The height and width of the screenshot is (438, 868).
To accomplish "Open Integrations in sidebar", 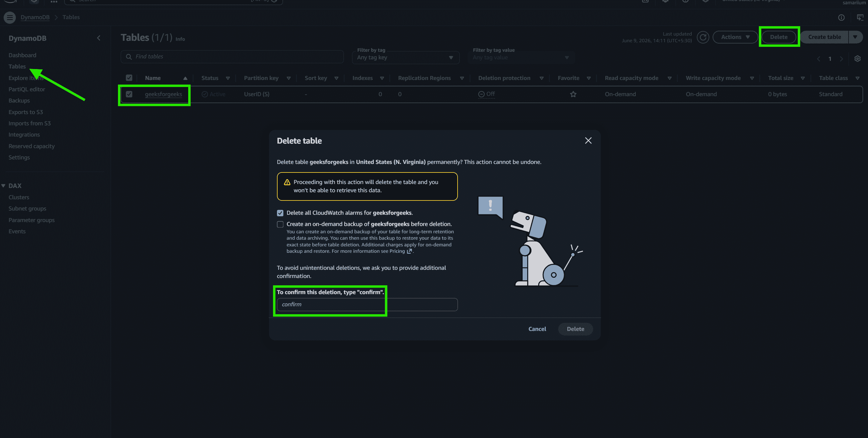I will (x=24, y=134).
